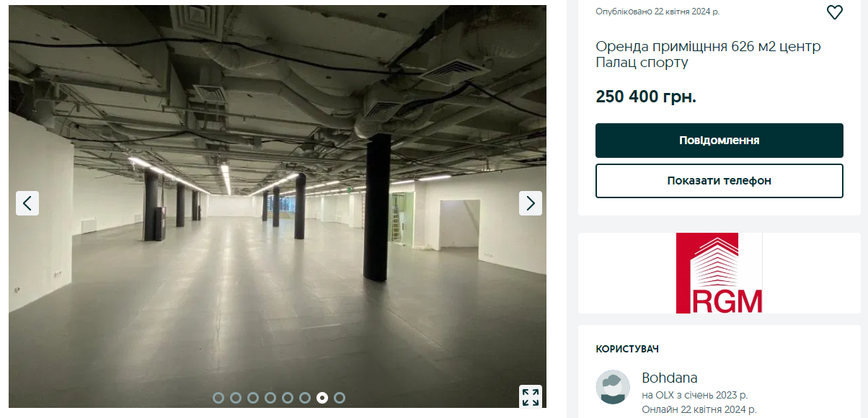The height and width of the screenshot is (418, 868).
Task: Jump to the second photo dot
Action: coord(236,397)
